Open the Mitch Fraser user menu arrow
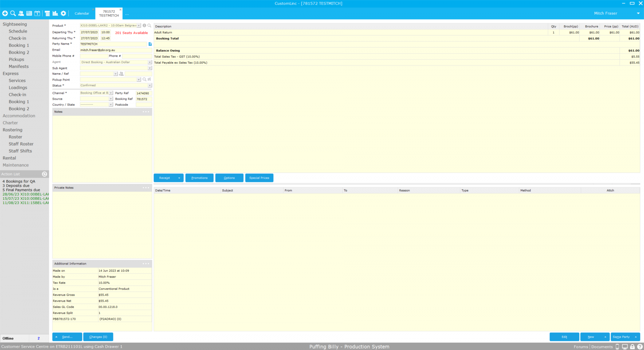This screenshot has height=350, width=644. coord(638,13)
